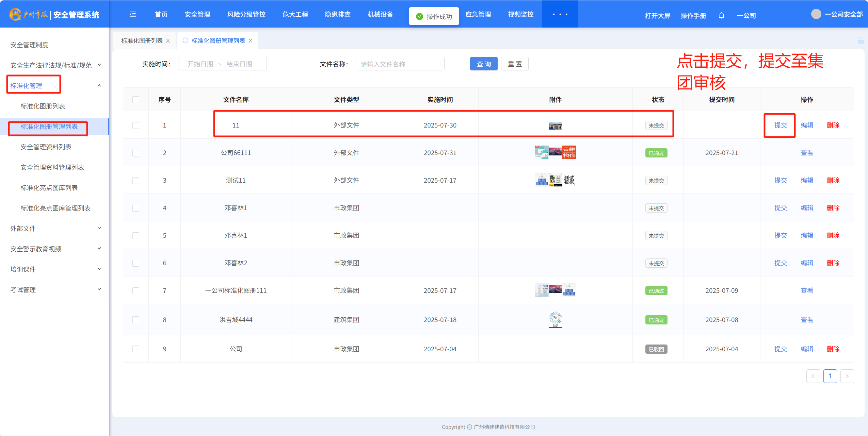This screenshot has height=436, width=868.
Task: Click the three-dots more menu icon
Action: pos(560,14)
